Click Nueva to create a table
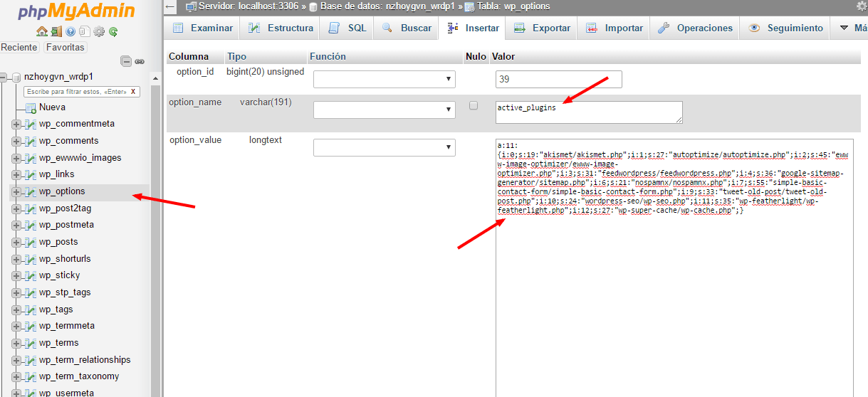Screen dimensions: 868x397 52,107
